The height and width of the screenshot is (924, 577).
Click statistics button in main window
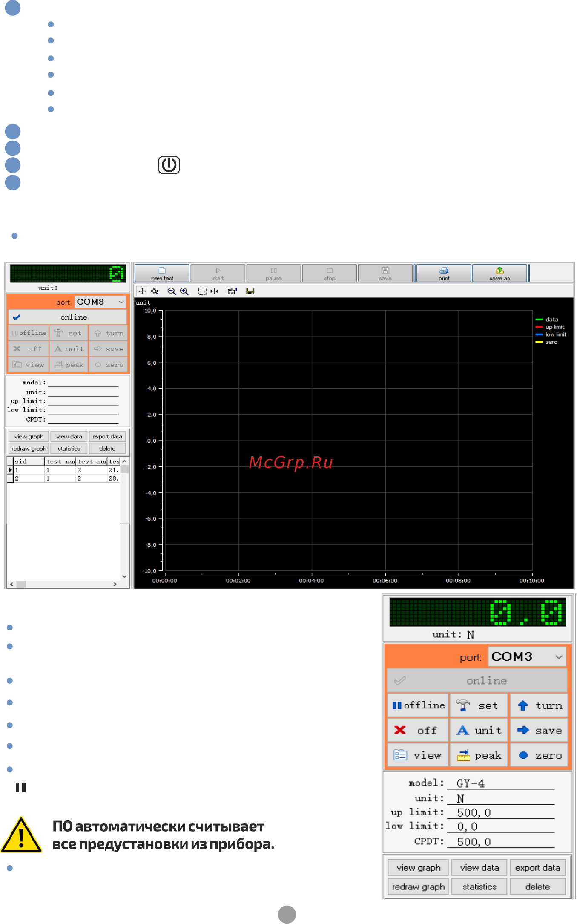point(69,449)
